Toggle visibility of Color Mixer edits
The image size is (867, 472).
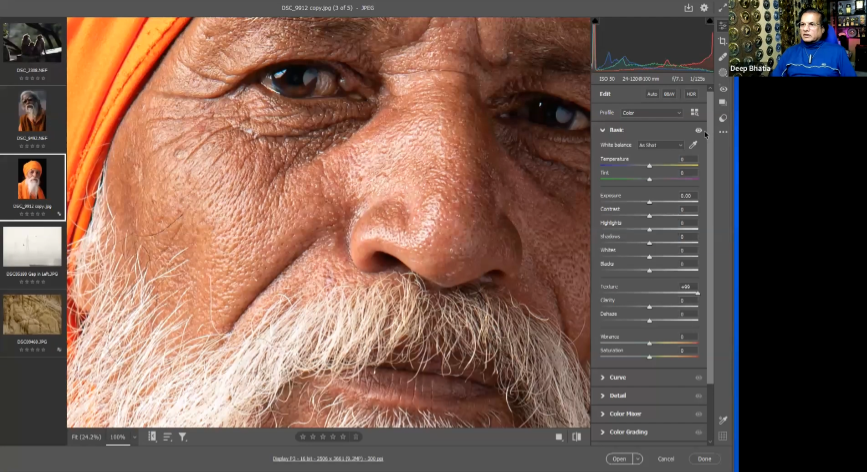pyautogui.click(x=698, y=413)
